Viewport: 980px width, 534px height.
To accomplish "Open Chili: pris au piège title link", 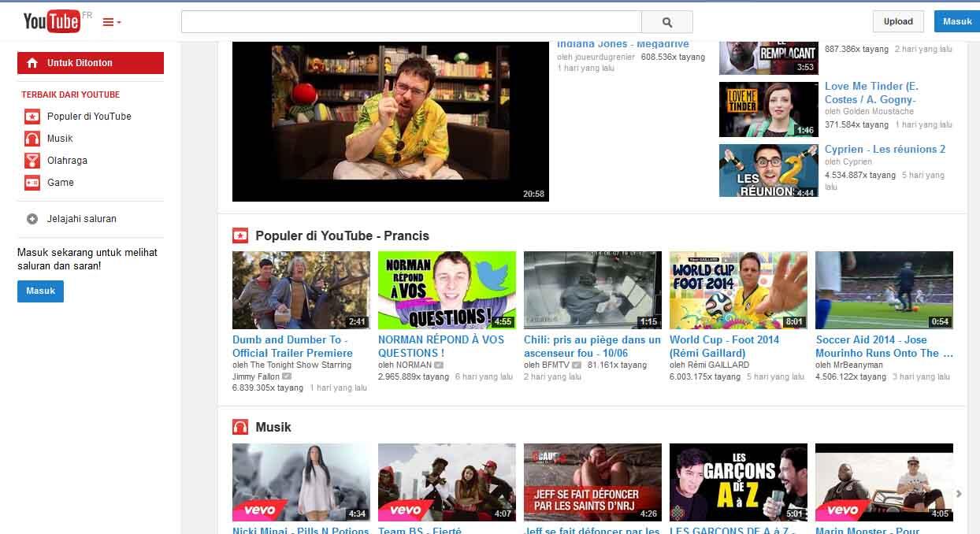I will point(592,347).
